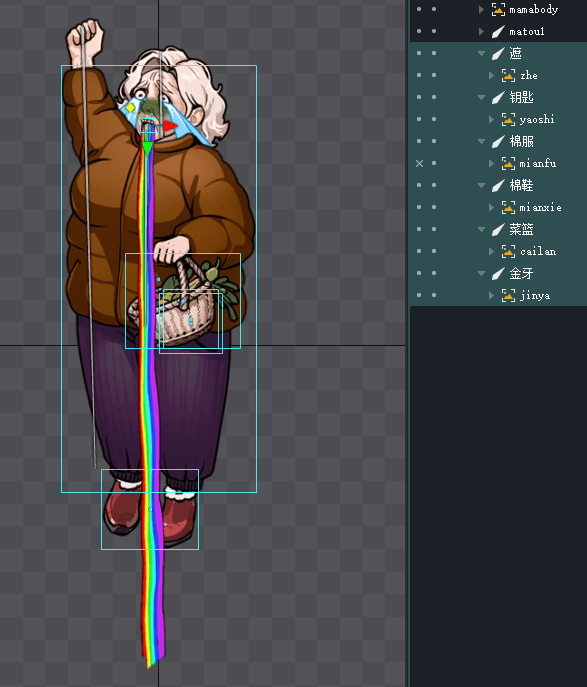
Task: Select the cailan tree entry label
Action: click(x=538, y=251)
